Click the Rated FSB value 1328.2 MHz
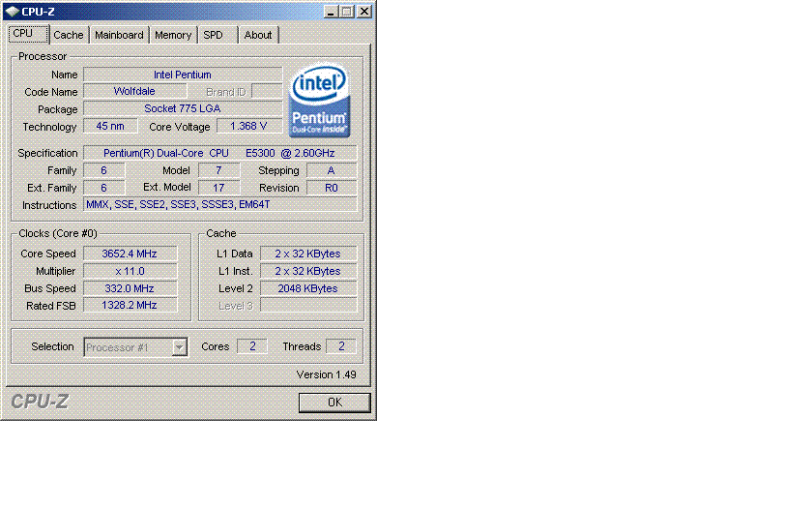Screen dimensions: 812x508 [130, 306]
